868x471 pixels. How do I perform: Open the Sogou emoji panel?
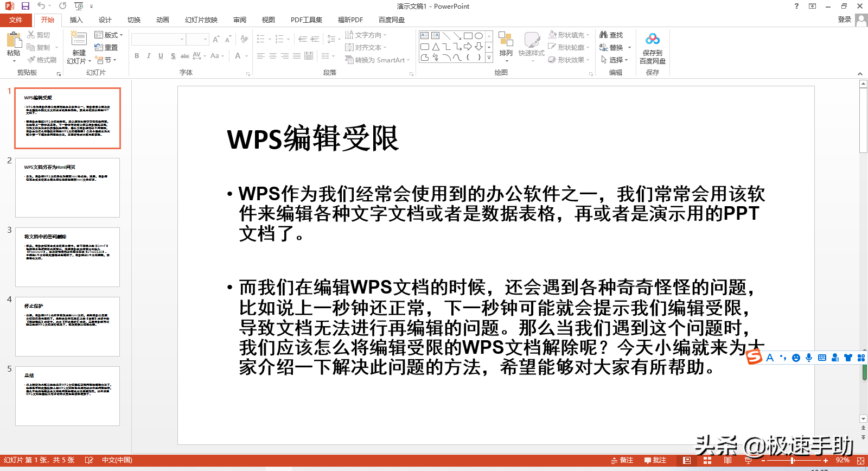coord(796,358)
